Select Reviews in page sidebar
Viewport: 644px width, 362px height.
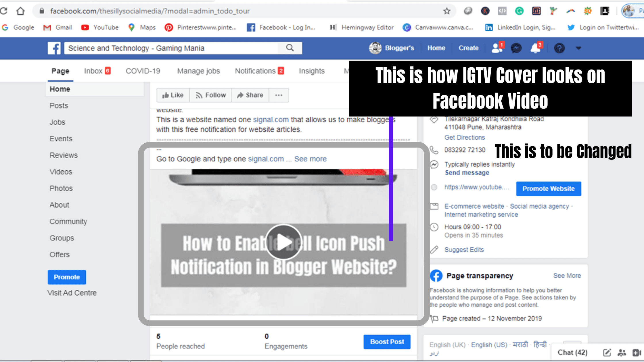coord(64,155)
